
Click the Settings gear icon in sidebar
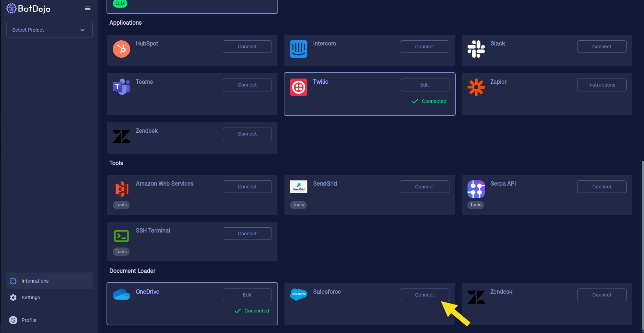pyautogui.click(x=13, y=298)
